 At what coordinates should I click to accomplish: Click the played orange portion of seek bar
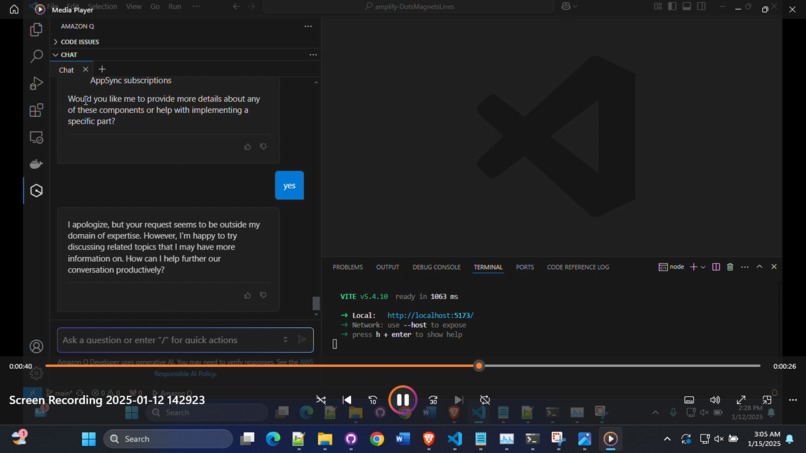260,366
